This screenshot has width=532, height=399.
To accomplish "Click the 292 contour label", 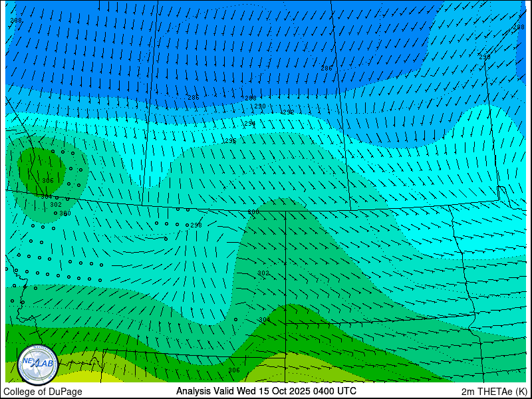I will pos(289,112).
